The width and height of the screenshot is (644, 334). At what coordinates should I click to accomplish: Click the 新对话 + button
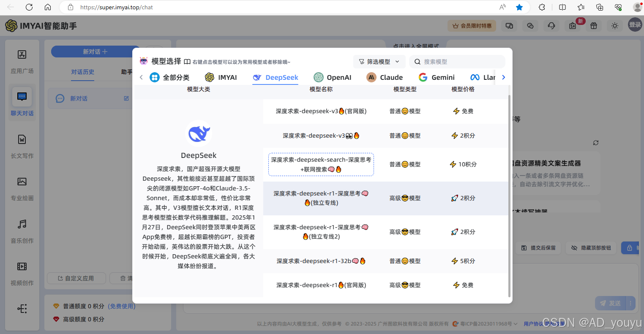[96, 52]
